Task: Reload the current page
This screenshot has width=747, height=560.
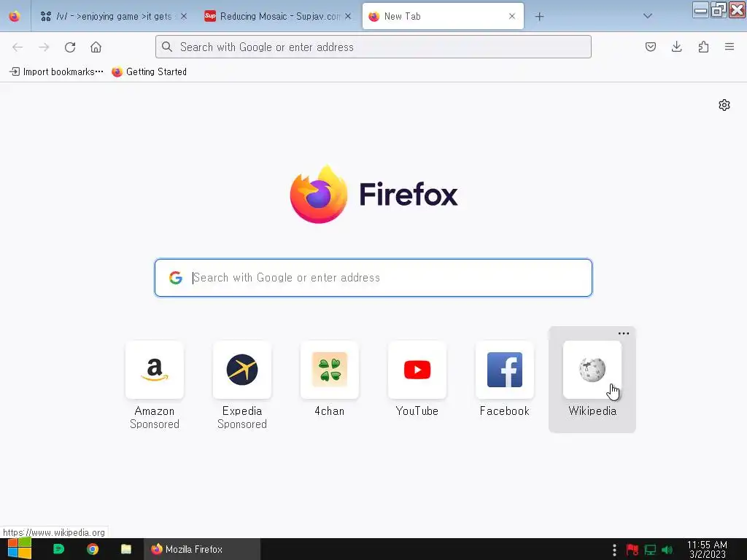Action: 70,47
